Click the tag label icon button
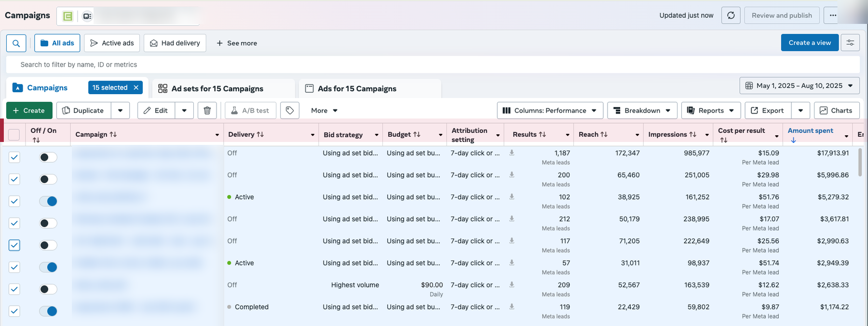Image resolution: width=868 pixels, height=326 pixels. coord(290,111)
